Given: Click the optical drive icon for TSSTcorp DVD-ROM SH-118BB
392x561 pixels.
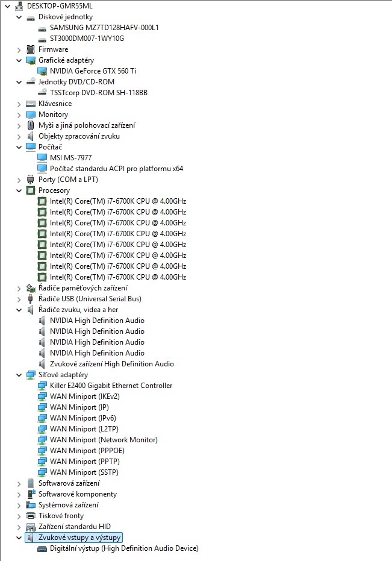Looking at the screenshot, I should point(42,93).
